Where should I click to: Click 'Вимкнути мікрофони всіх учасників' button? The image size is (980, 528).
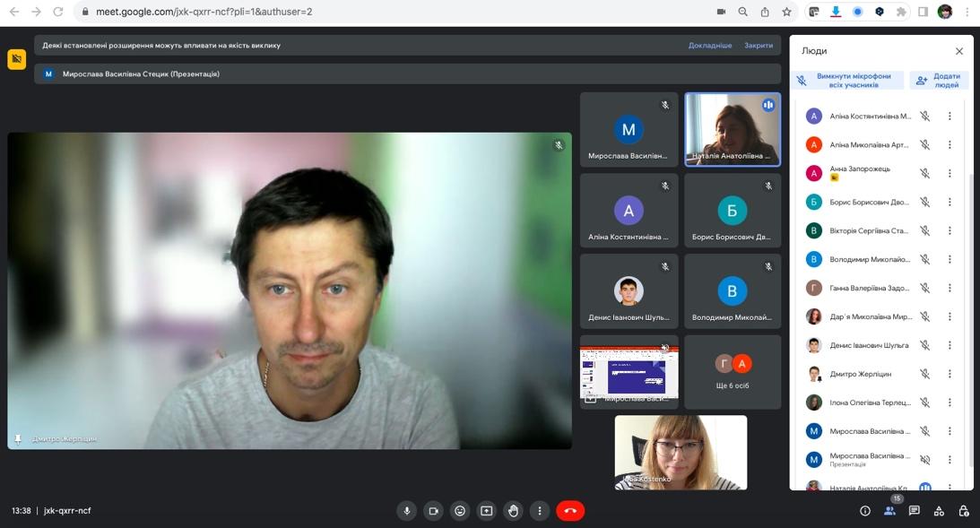pos(849,80)
